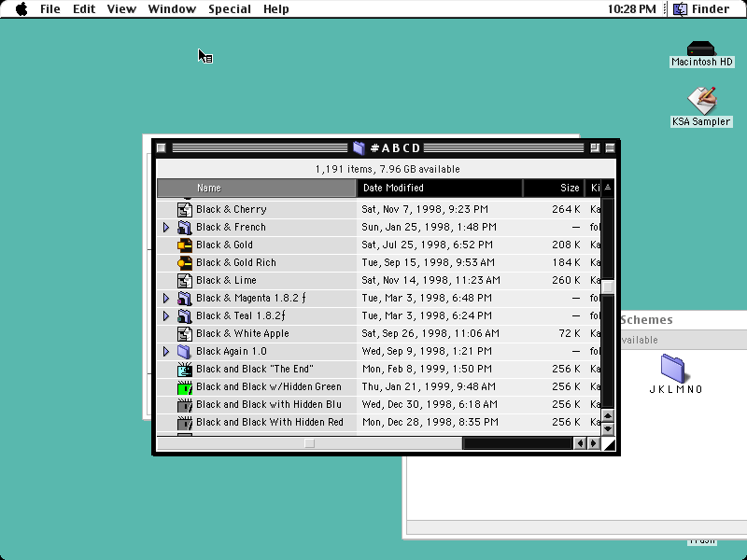The image size is (747, 560).
Task: Sort the list by Date Modified
Action: (x=439, y=189)
